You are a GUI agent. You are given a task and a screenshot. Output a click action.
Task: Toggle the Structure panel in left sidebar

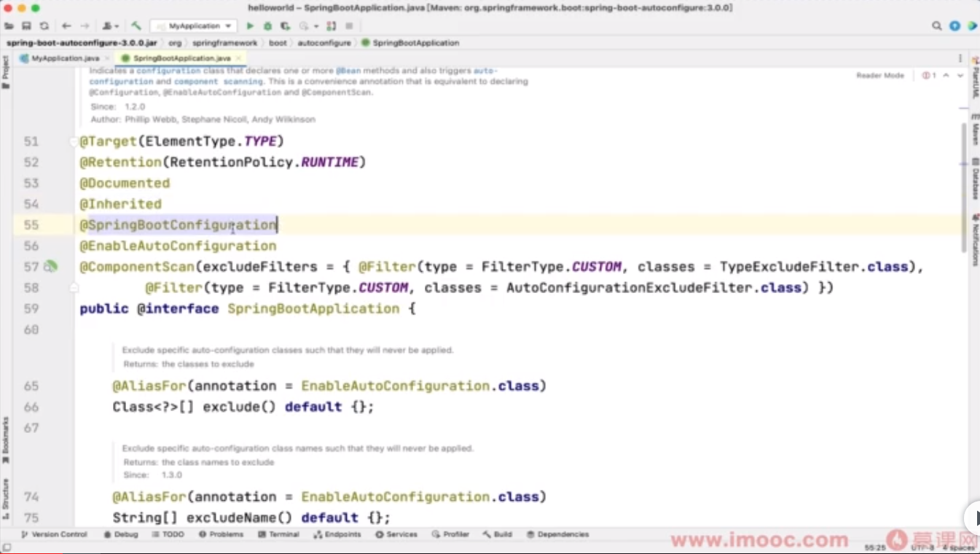click(x=6, y=495)
